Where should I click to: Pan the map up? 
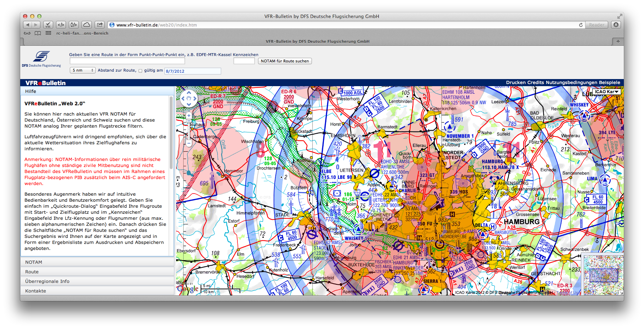189,92
